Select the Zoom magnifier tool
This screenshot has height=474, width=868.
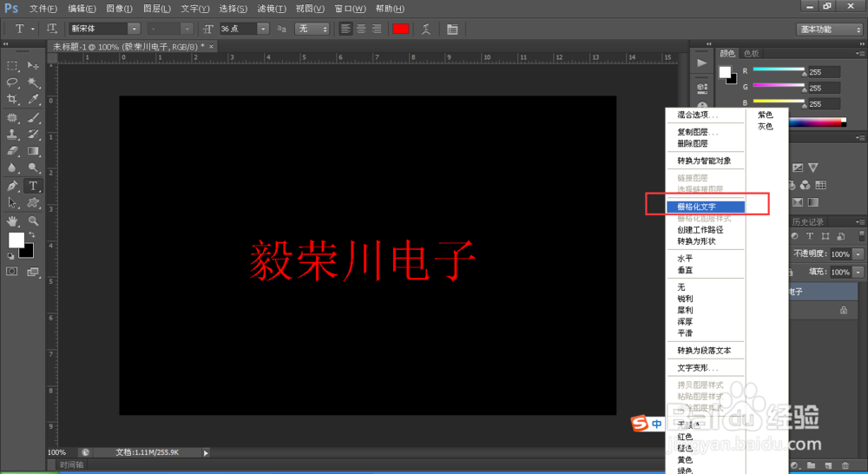(33, 221)
